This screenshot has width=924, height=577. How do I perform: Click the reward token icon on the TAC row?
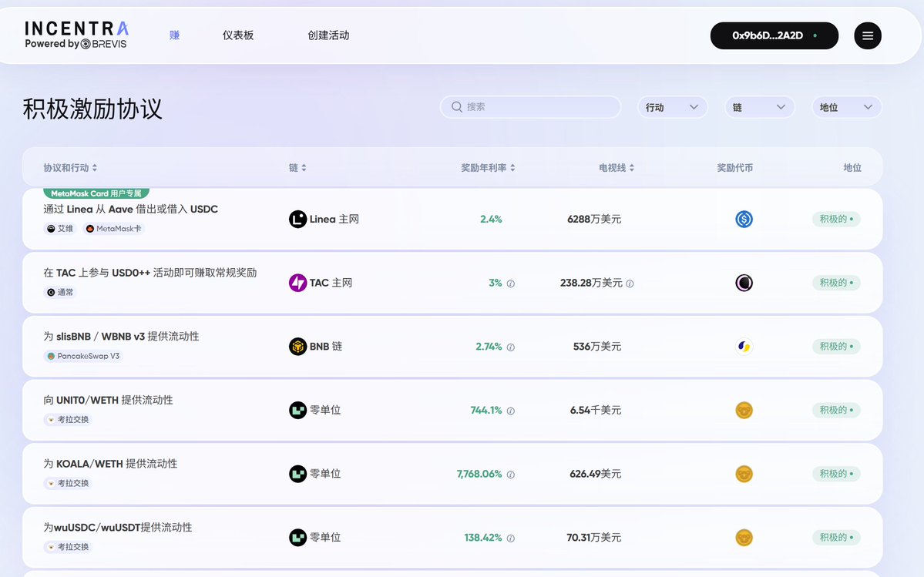pyautogui.click(x=744, y=282)
